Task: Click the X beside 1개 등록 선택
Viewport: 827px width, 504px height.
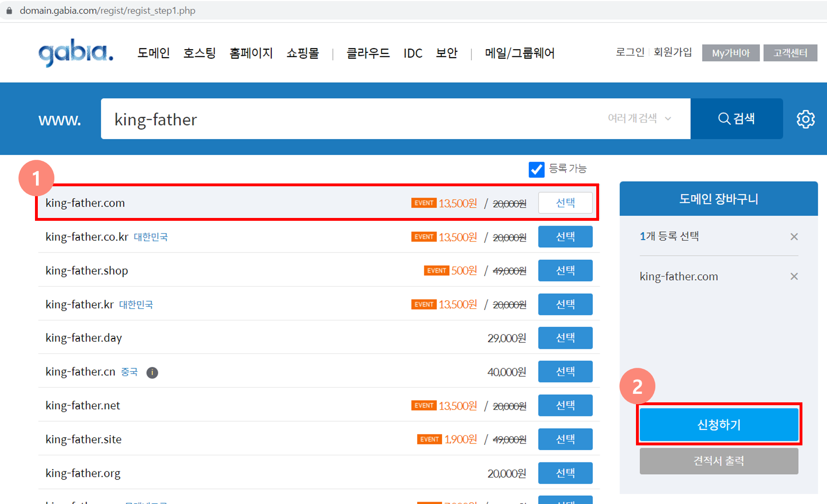Action: coord(794,236)
